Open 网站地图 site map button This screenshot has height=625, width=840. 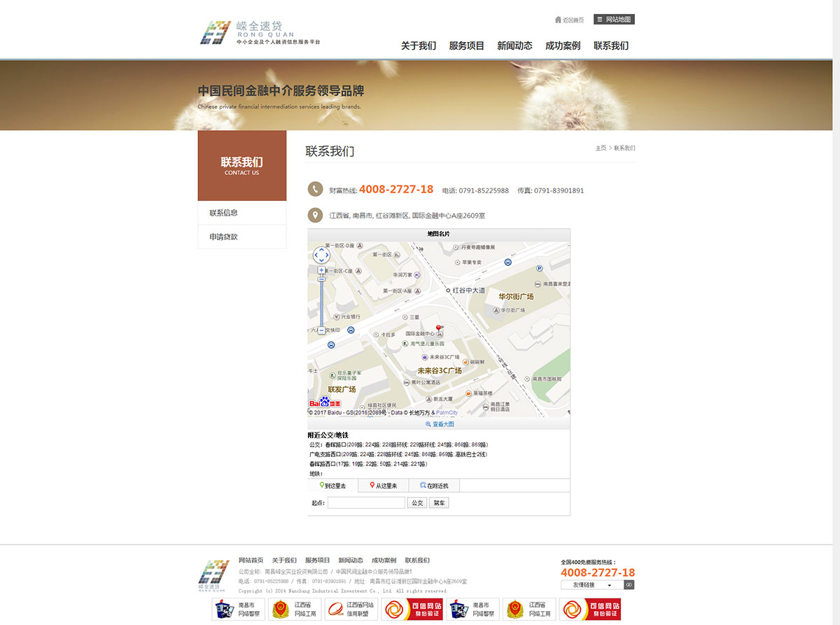pos(614,20)
